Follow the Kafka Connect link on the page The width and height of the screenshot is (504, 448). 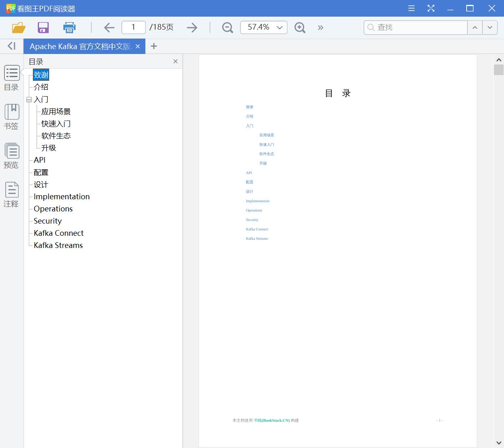(x=257, y=229)
